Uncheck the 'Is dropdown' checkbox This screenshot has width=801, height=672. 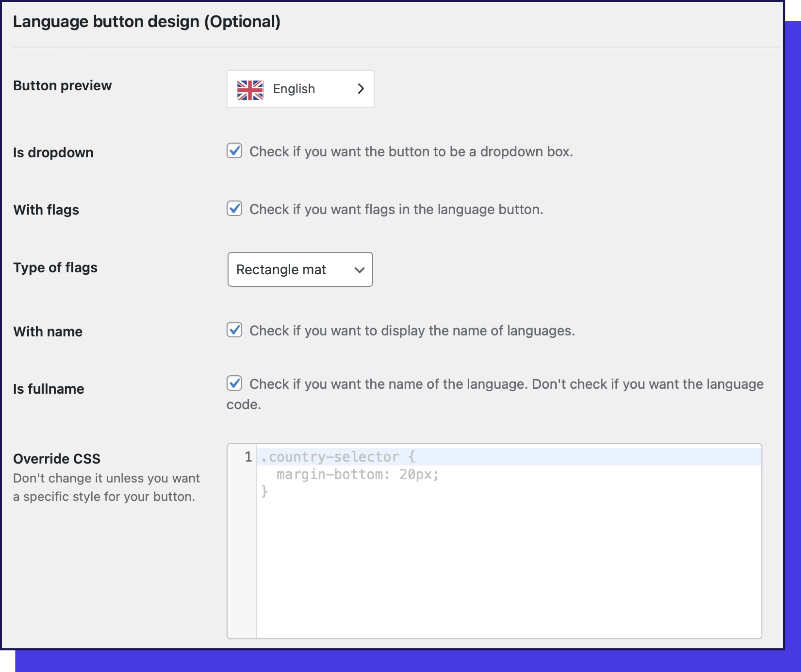(234, 151)
